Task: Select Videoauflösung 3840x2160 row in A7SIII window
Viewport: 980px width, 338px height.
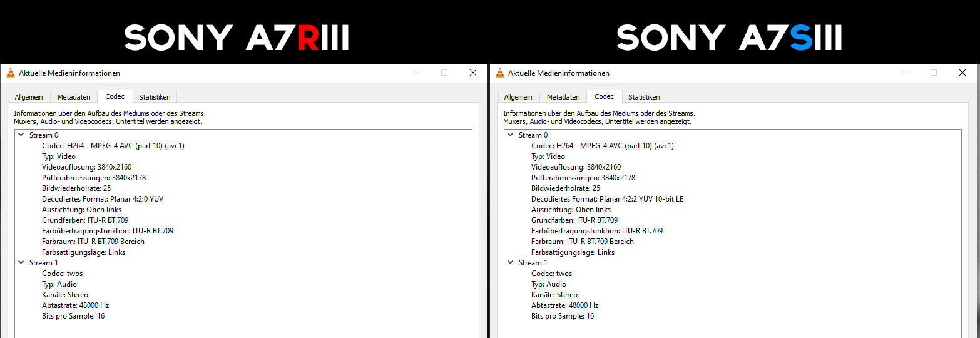Action: click(x=576, y=167)
